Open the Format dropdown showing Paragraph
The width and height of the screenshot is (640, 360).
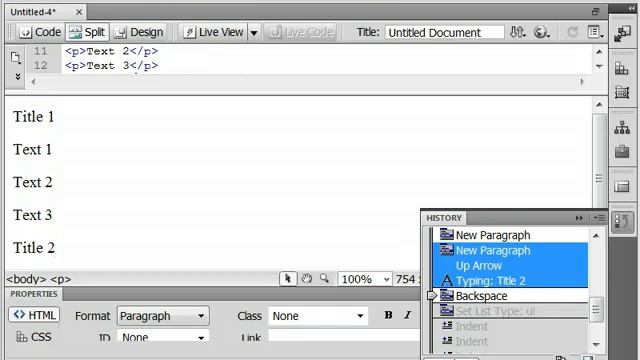click(163, 316)
